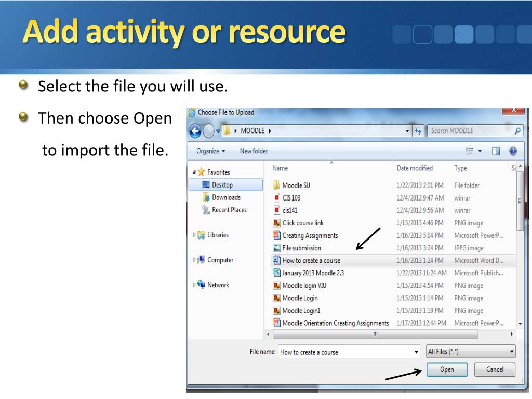Image resolution: width=532 pixels, height=399 pixels.
Task: Click the vertical scrollbar down arrow
Action: [520, 324]
